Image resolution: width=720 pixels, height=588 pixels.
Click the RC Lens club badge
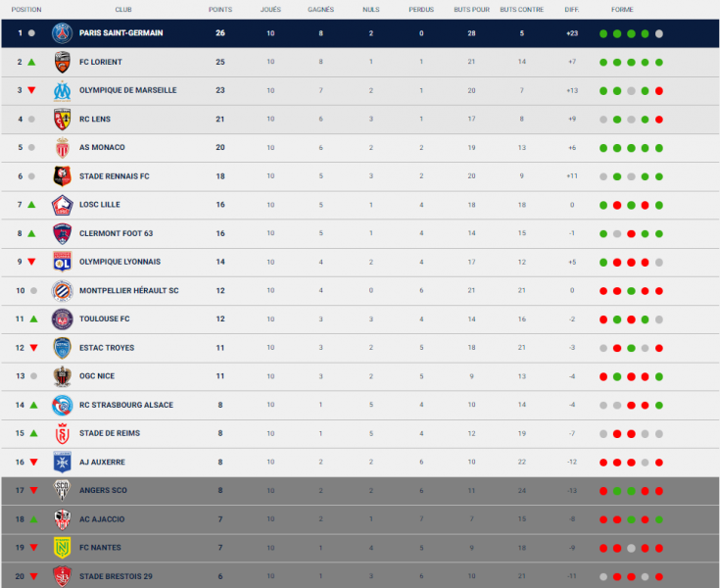62,120
